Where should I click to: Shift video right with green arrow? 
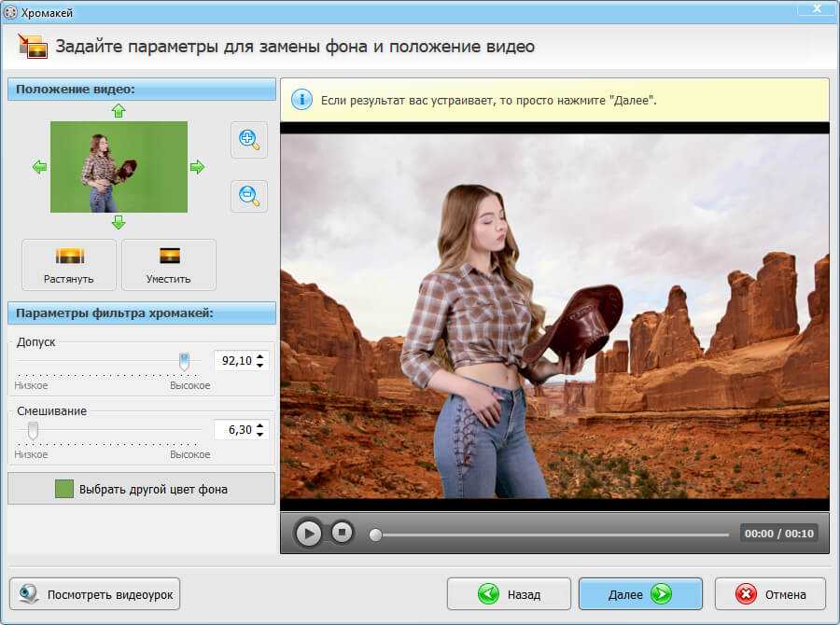(197, 167)
